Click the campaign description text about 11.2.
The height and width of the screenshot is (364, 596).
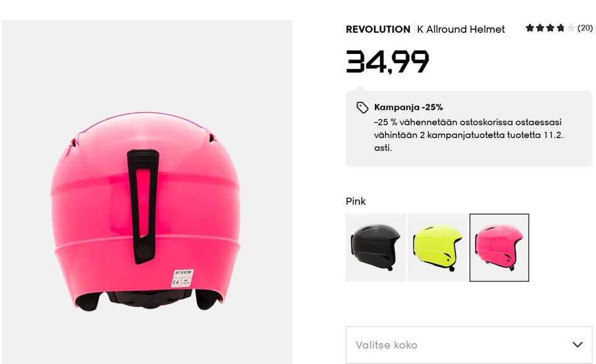tap(468, 135)
